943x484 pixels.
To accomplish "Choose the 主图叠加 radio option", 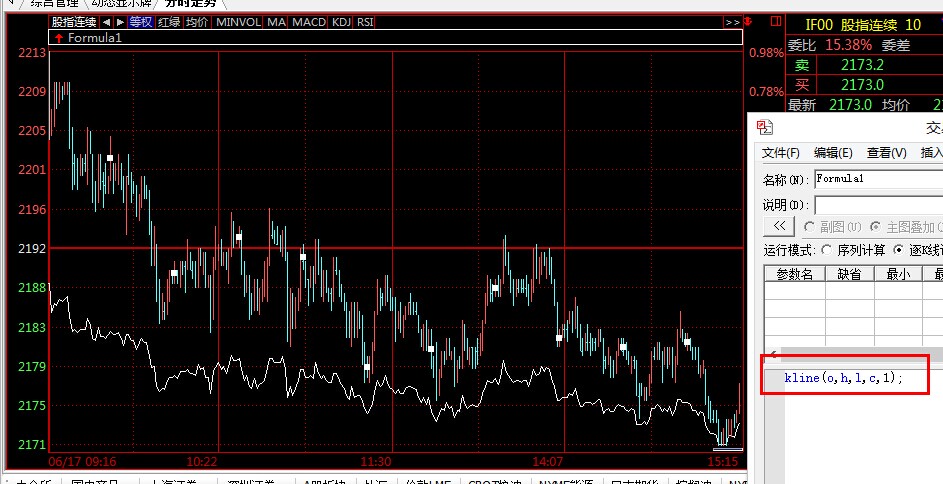I will click(875, 227).
